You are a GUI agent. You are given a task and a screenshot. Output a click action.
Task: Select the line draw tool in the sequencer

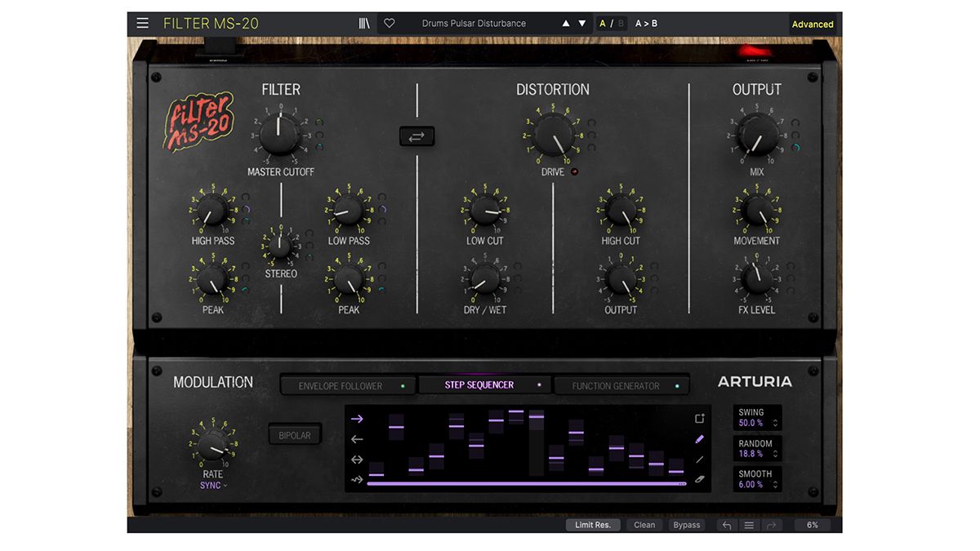tap(699, 460)
